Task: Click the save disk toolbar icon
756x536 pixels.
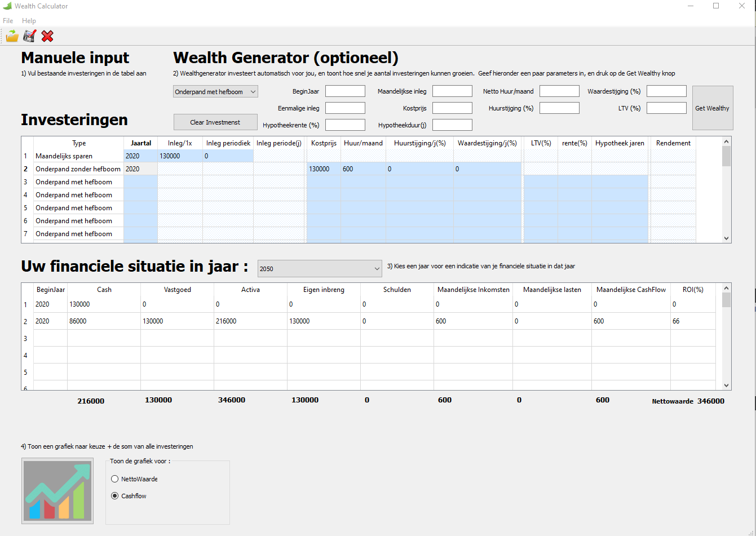Action: (29, 37)
